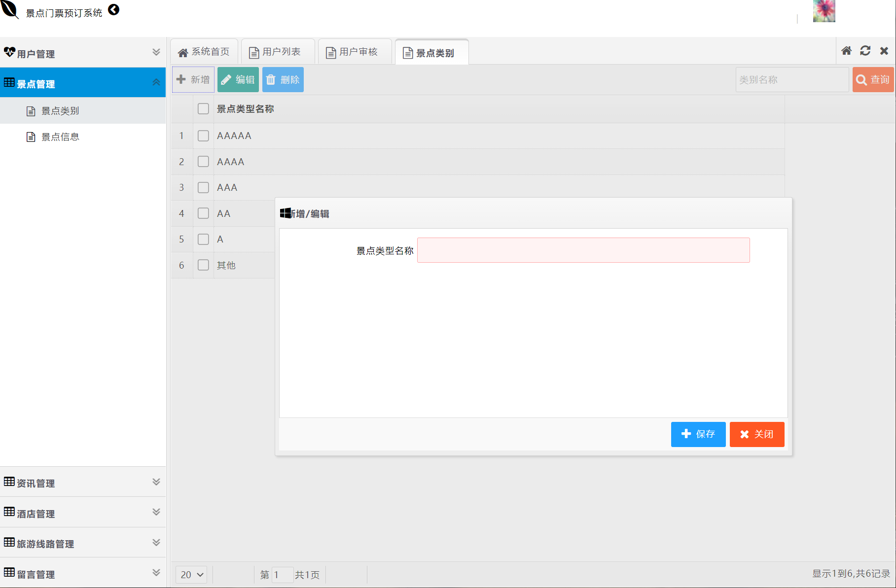This screenshot has width=896, height=588.
Task: Open the user avatar thumbnail
Action: pyautogui.click(x=824, y=11)
